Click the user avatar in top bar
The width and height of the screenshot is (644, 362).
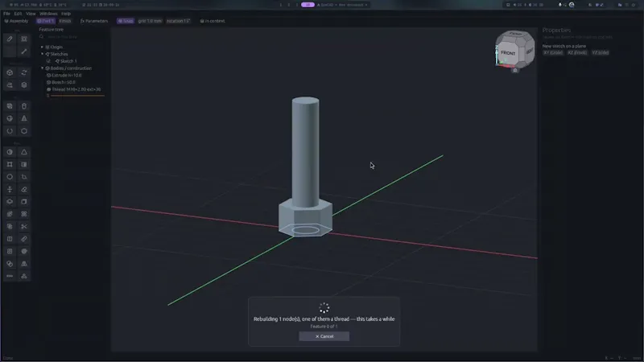(x=572, y=5)
